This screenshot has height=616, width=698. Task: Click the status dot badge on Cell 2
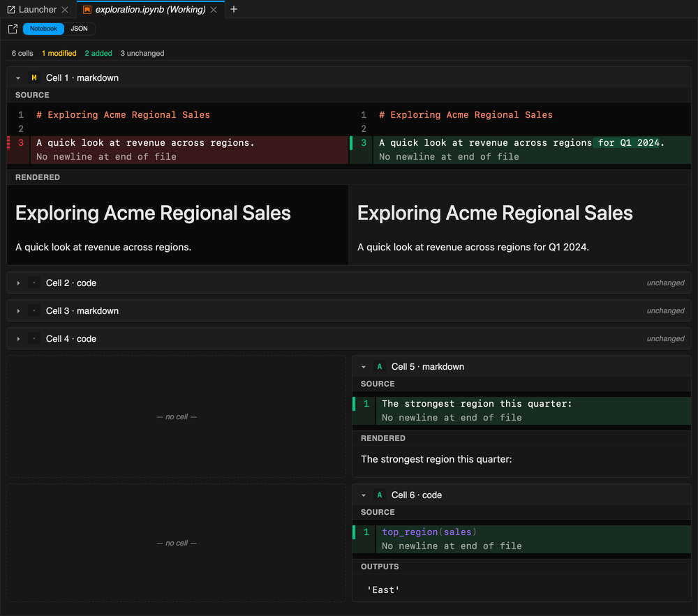(34, 283)
